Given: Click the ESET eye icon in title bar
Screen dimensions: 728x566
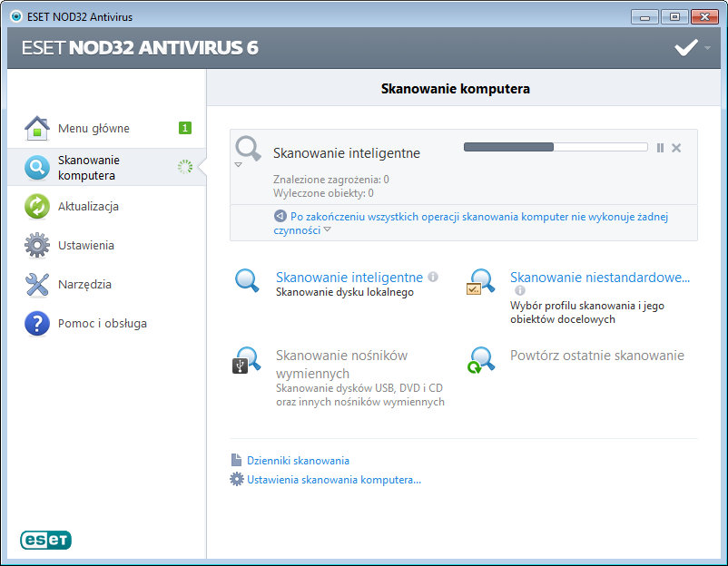Looking at the screenshot, I should [16, 16].
